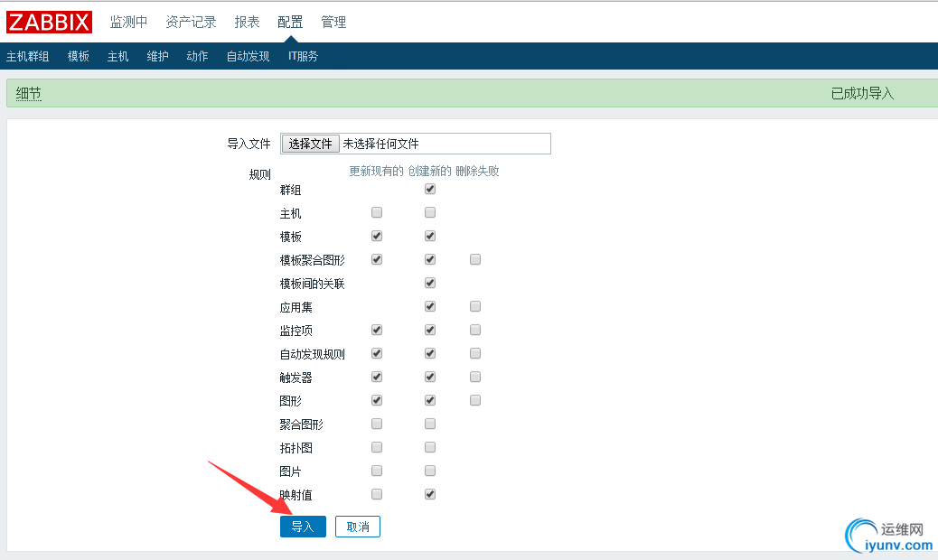Uncheck 触发器 update existing checkbox

[377, 377]
